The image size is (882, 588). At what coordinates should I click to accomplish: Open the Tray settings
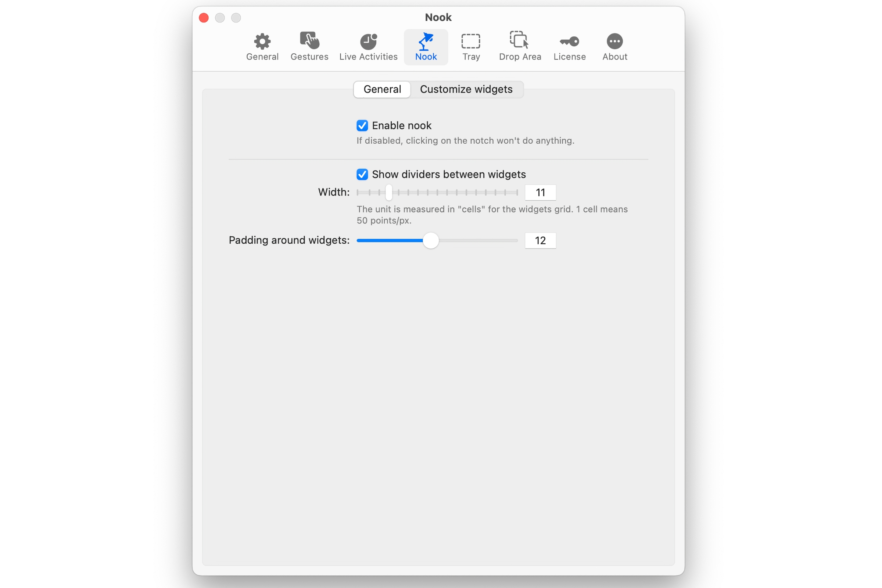coord(471,46)
